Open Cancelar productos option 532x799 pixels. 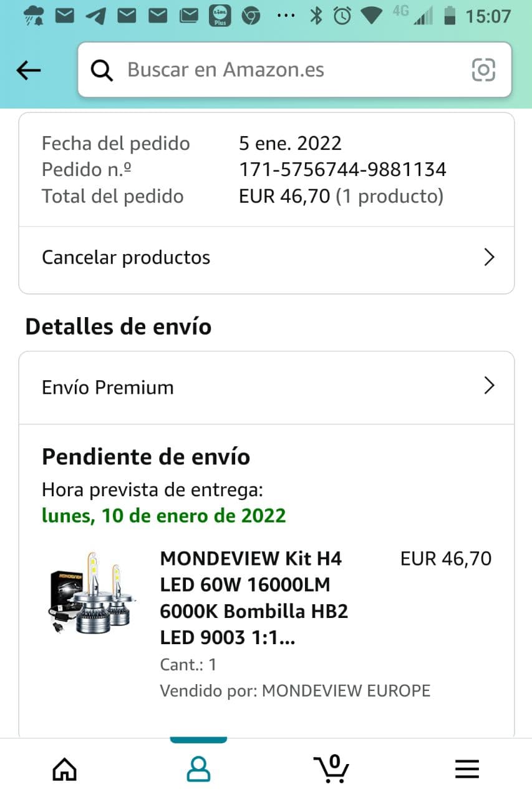pyautogui.click(x=126, y=258)
